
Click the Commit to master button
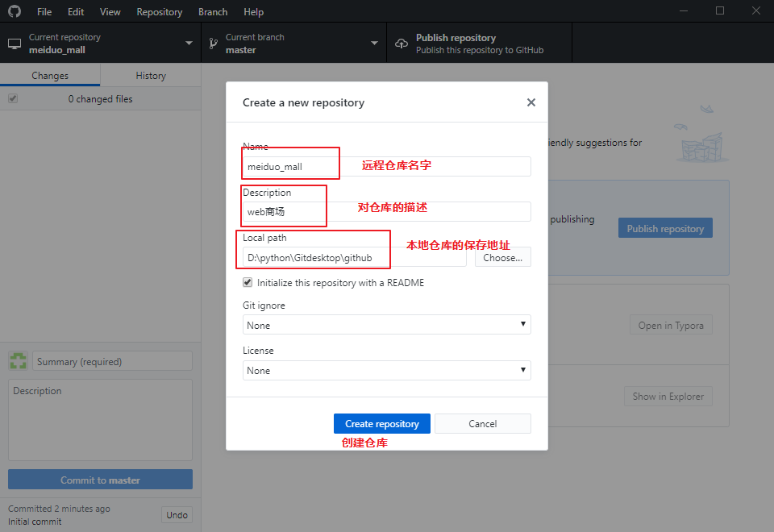click(x=100, y=479)
